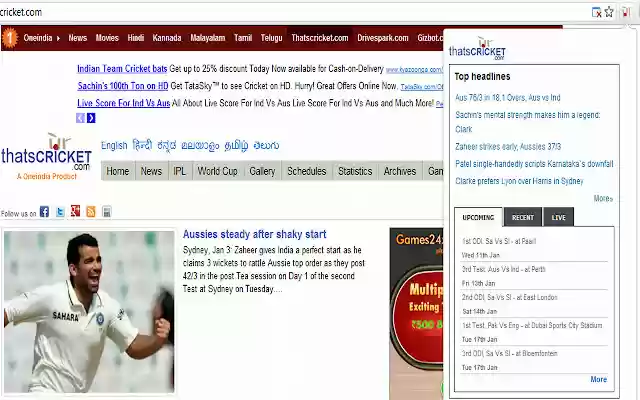Open the Google Plus follow icon

click(76, 211)
